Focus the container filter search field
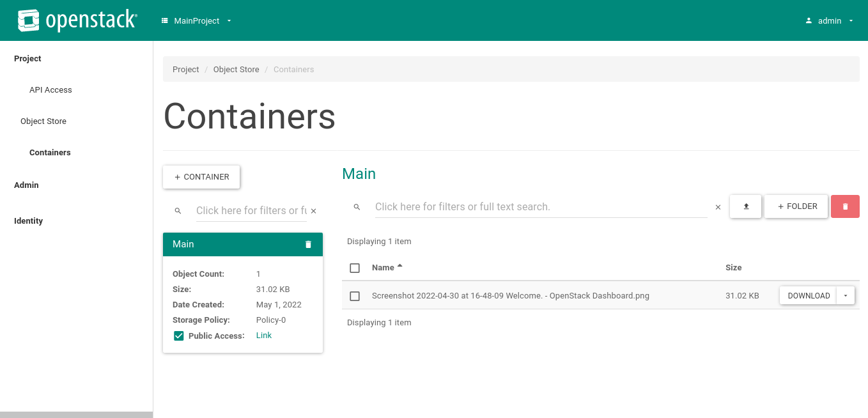This screenshot has height=418, width=868. click(251, 211)
